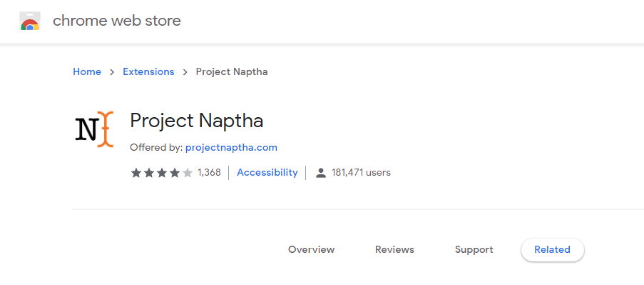Image resolution: width=644 pixels, height=285 pixels.
Task: Visit projectnaptha.com developer link
Action: tap(231, 148)
